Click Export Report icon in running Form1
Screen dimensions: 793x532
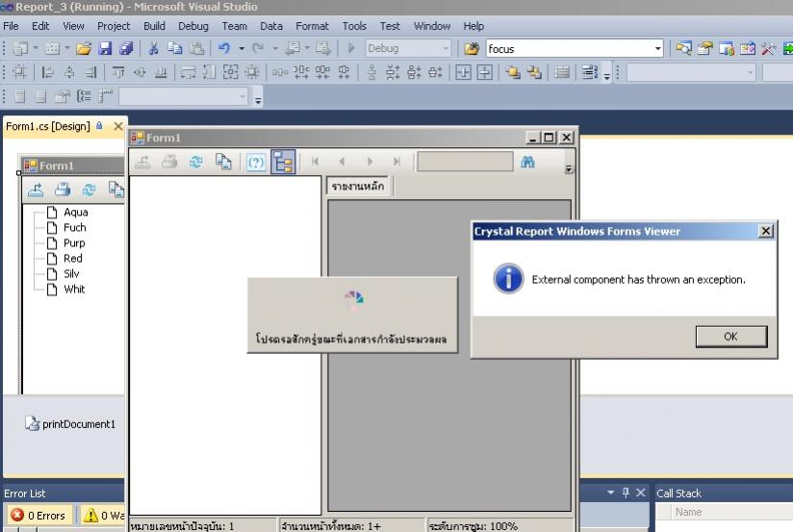142,162
